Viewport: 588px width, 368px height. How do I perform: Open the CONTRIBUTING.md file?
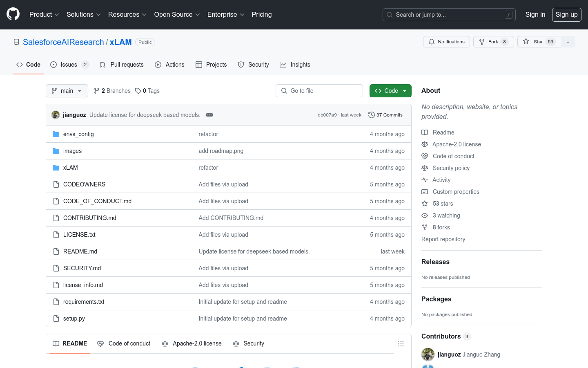90,218
